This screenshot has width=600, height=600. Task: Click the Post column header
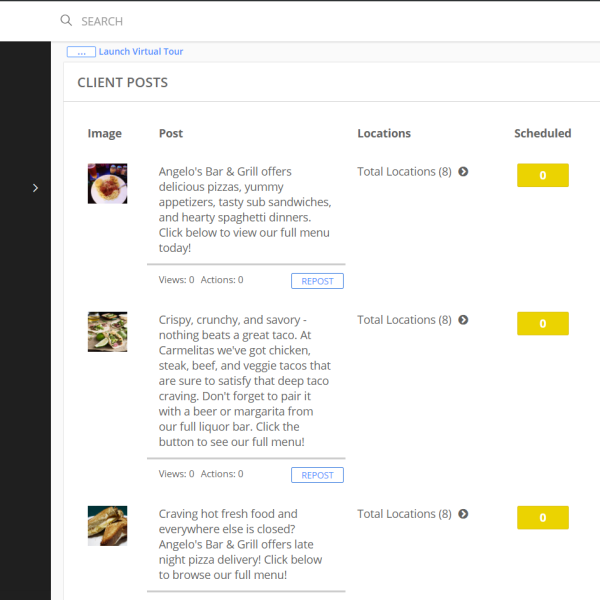[171, 133]
